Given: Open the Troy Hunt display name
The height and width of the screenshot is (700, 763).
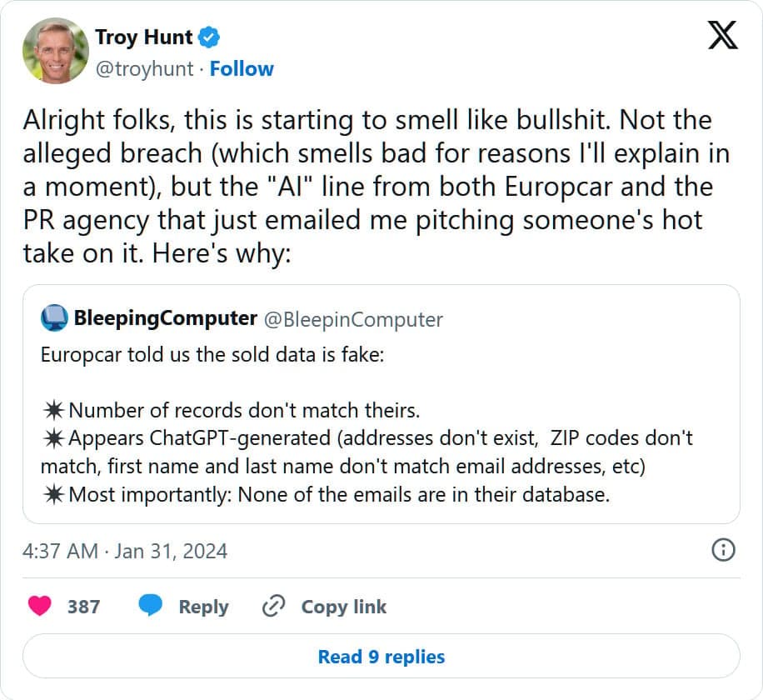Looking at the screenshot, I should pyautogui.click(x=143, y=37).
